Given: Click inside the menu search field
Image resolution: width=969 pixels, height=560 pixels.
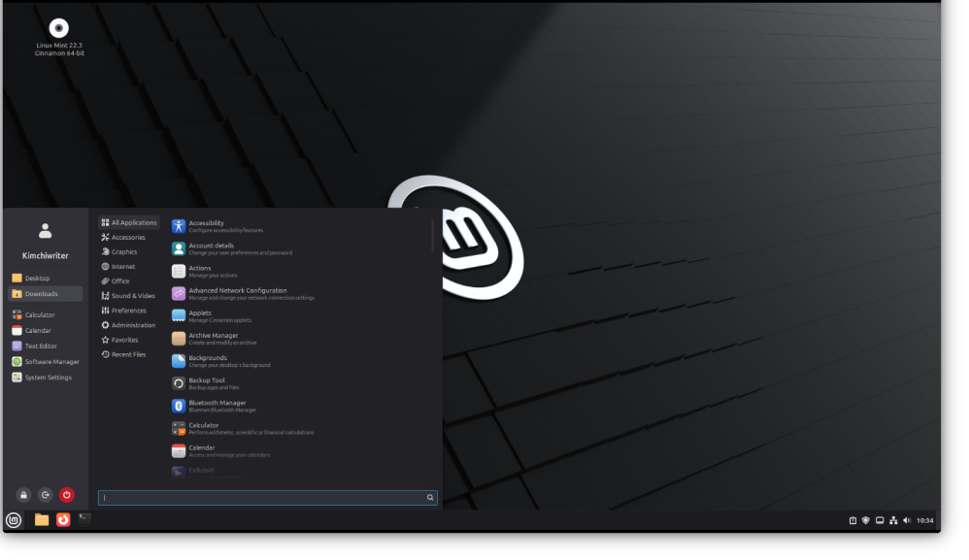Looking at the screenshot, I should pos(262,498).
